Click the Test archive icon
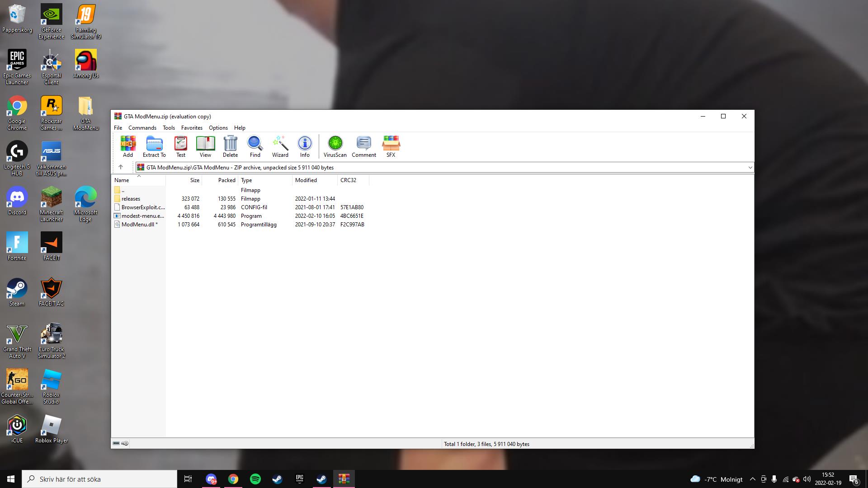Screen dimensions: 868x488 181,146
